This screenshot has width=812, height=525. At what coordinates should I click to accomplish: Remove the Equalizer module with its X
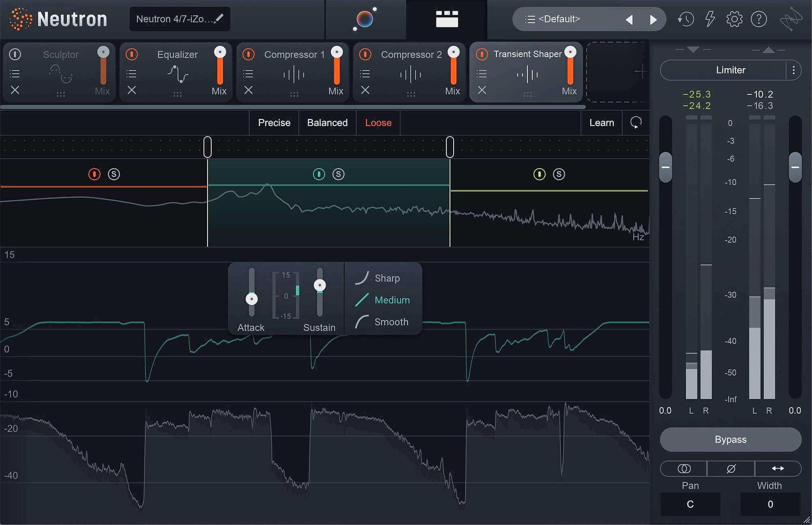point(132,90)
